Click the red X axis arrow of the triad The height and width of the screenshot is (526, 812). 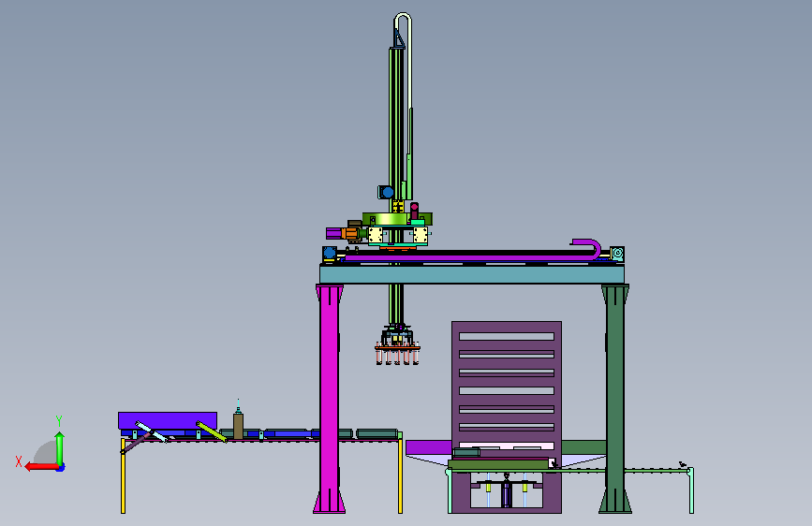point(40,467)
